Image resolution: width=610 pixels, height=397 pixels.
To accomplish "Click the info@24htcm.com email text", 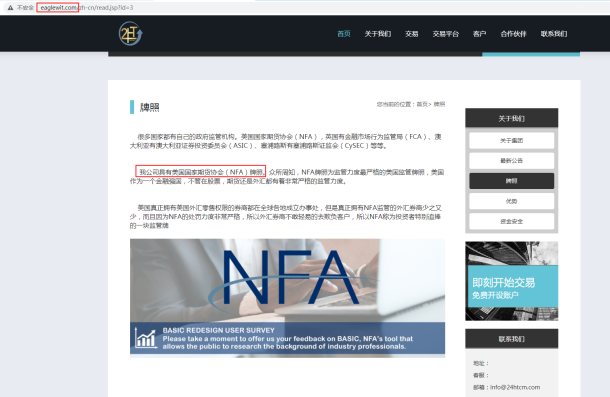I will coord(515,387).
